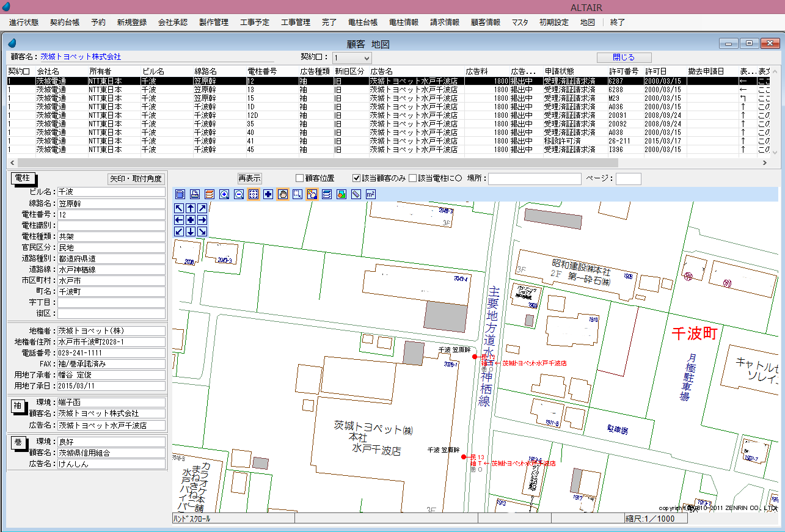Click the 再表示 button

pyautogui.click(x=249, y=178)
